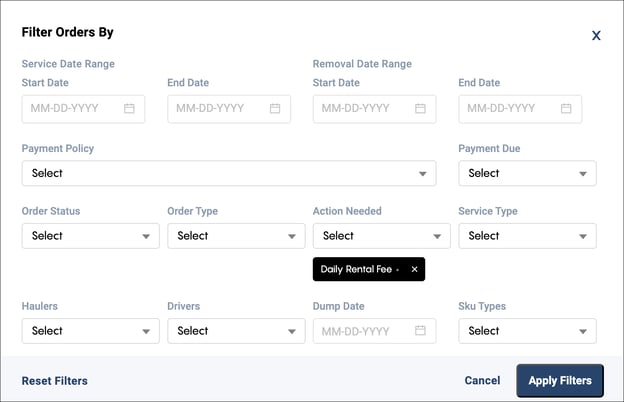Open calendar for Service Start Date
This screenshot has width=624, height=402.
tap(129, 108)
